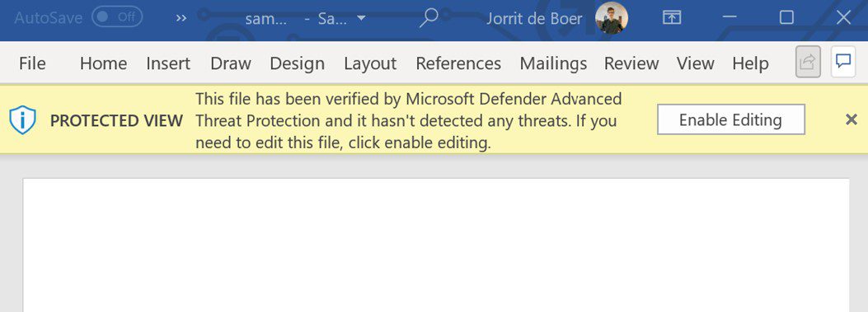
Task: Minimize the Word window
Action: click(730, 18)
